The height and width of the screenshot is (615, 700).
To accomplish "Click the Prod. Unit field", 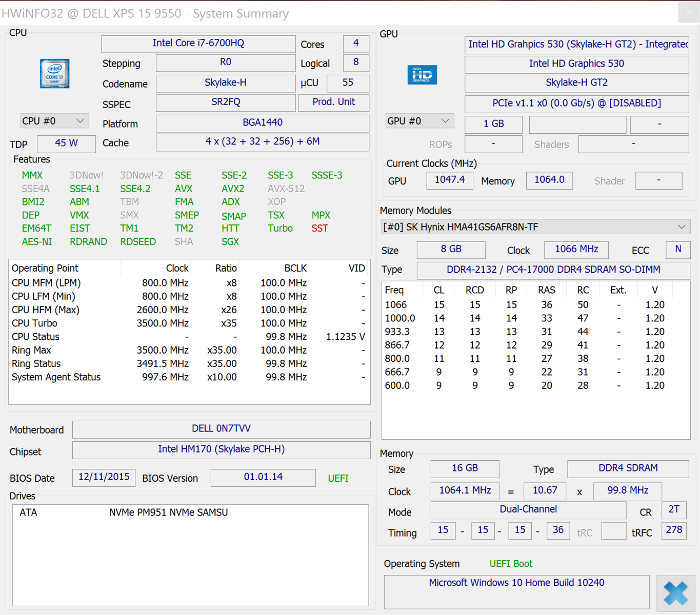I will click(x=334, y=102).
